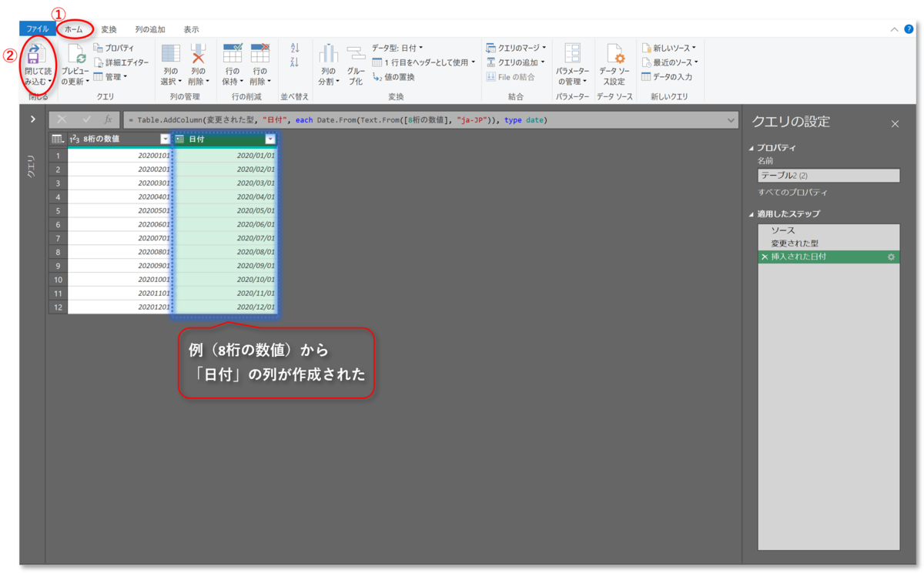Close the クエリの設定 pane

(895, 123)
